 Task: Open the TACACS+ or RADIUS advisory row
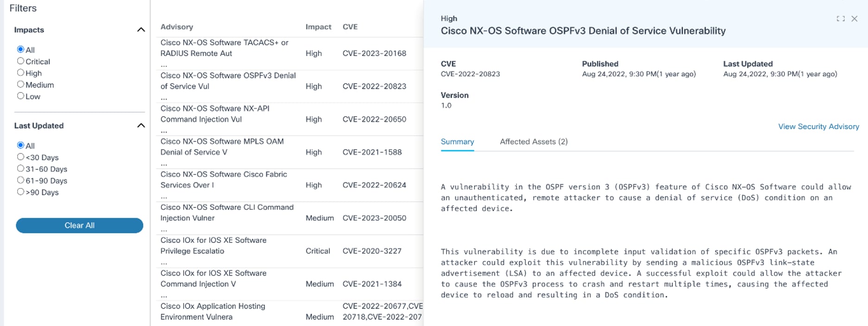[x=224, y=48]
